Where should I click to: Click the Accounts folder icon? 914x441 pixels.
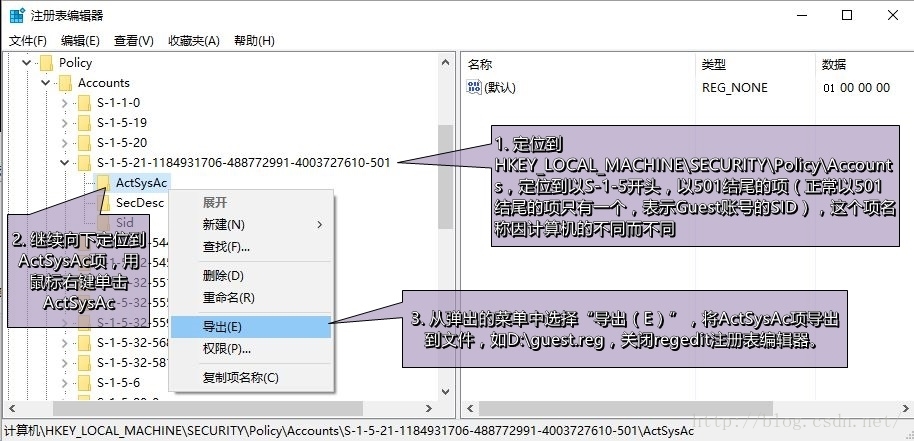click(x=65, y=83)
